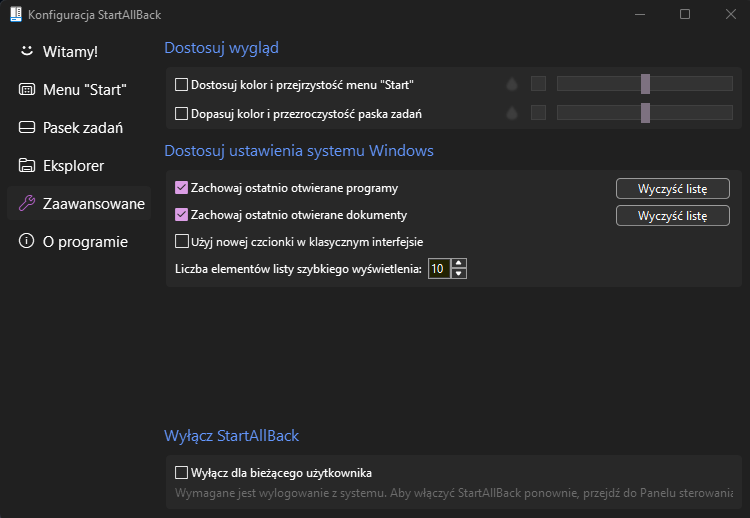Click the taskbar color swatch
Viewport: 750px width, 518px height.
point(538,113)
